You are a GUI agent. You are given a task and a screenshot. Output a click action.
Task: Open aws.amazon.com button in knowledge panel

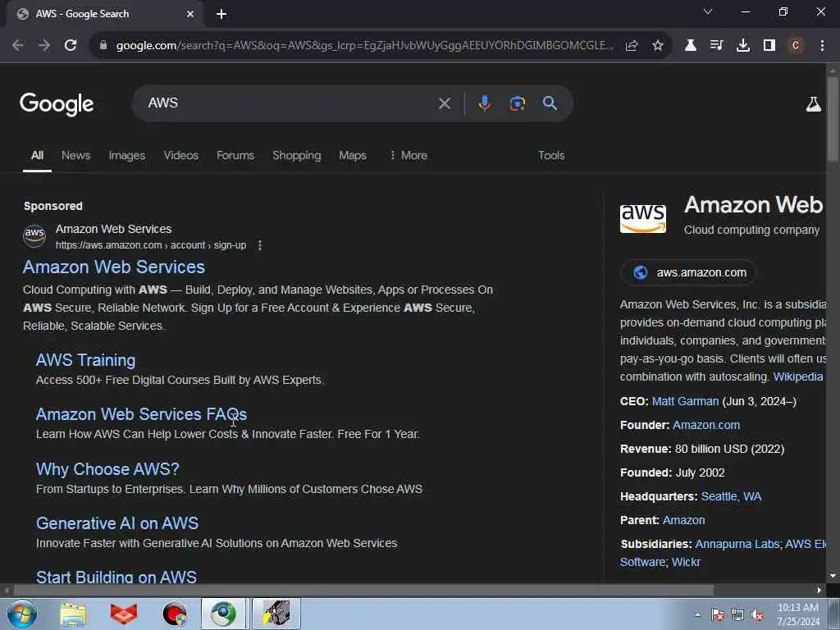688,272
